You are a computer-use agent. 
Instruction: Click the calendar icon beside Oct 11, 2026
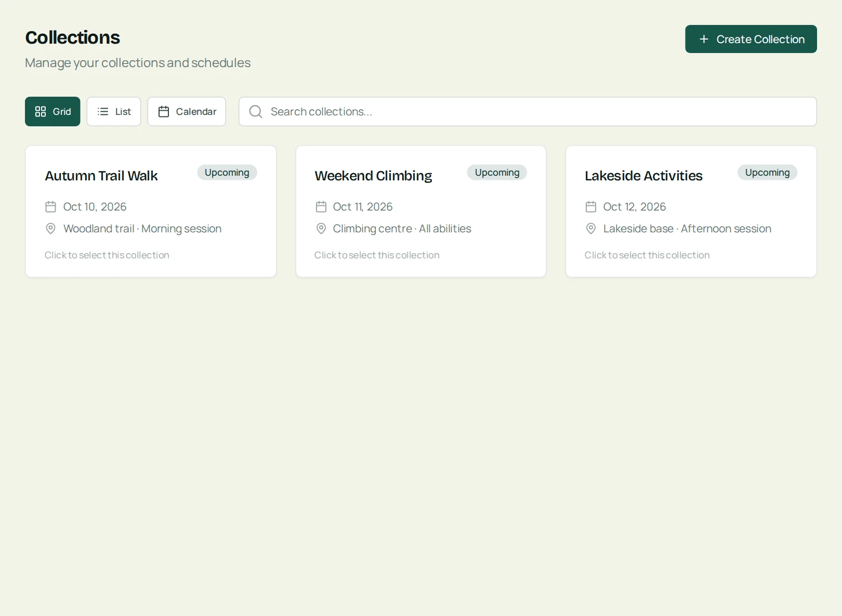(321, 207)
